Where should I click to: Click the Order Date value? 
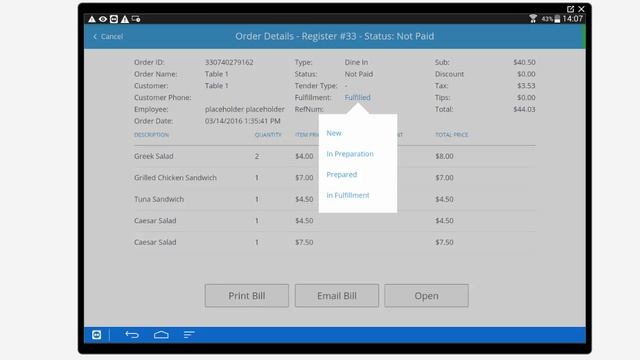click(x=242, y=121)
